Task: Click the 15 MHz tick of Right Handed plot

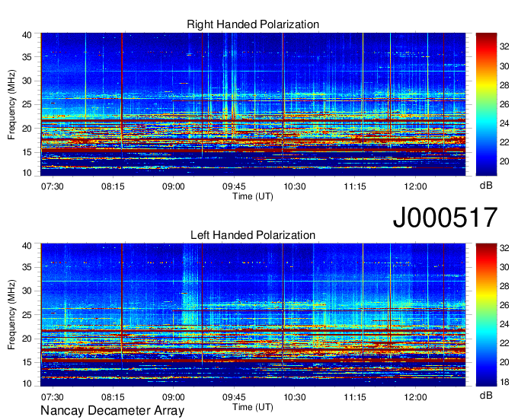Action: [x=27, y=152]
